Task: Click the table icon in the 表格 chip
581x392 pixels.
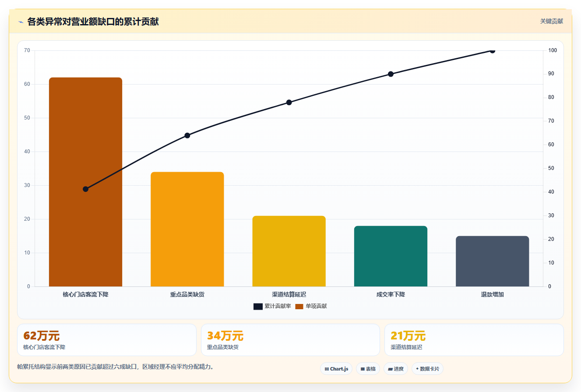Action: [x=363, y=369]
